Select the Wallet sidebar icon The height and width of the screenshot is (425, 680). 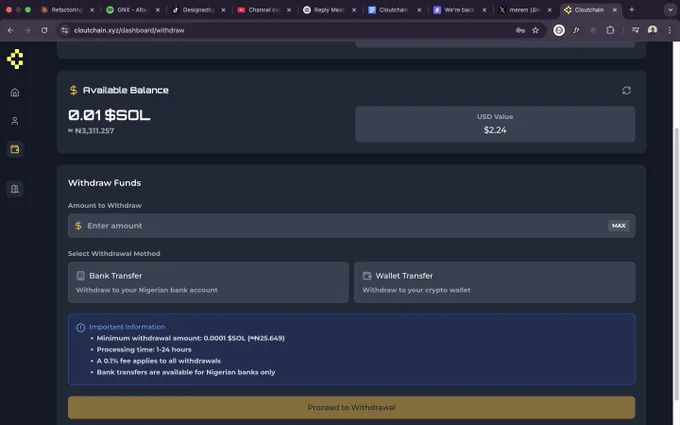point(15,149)
